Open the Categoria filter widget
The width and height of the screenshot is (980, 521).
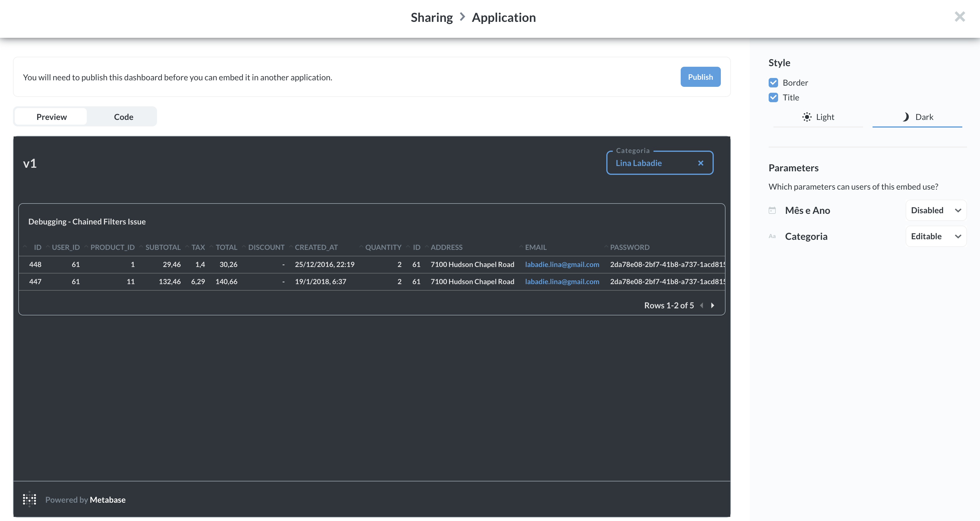pos(647,163)
